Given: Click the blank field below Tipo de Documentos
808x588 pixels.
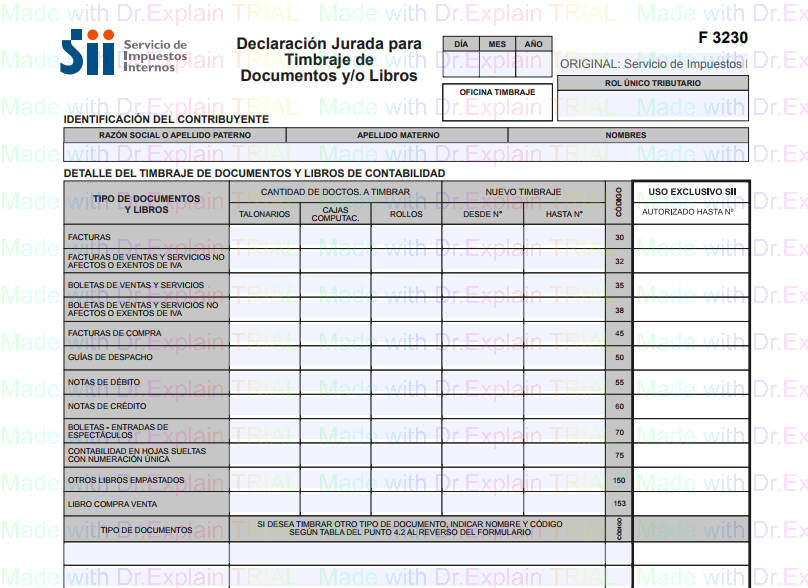Looking at the screenshot, I should point(146,553).
